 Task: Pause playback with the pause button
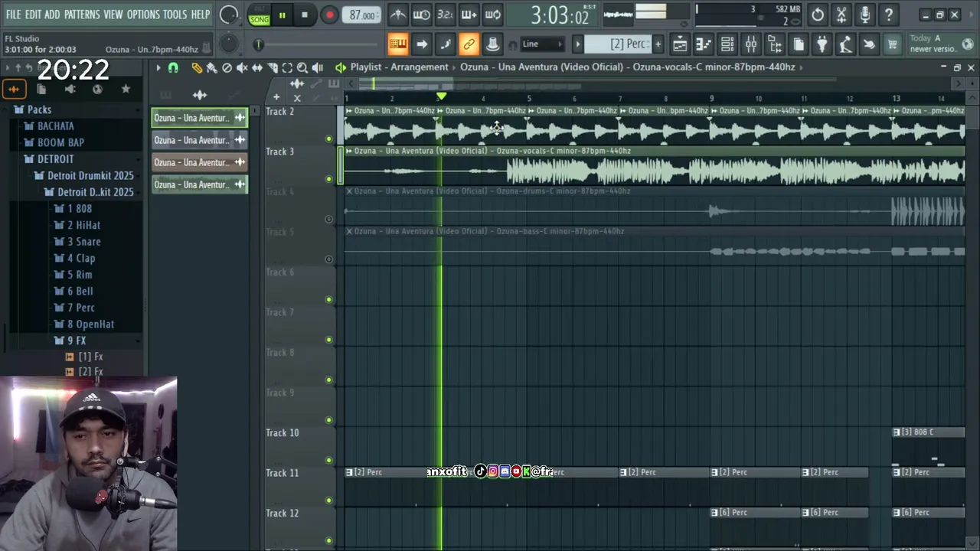click(x=282, y=15)
